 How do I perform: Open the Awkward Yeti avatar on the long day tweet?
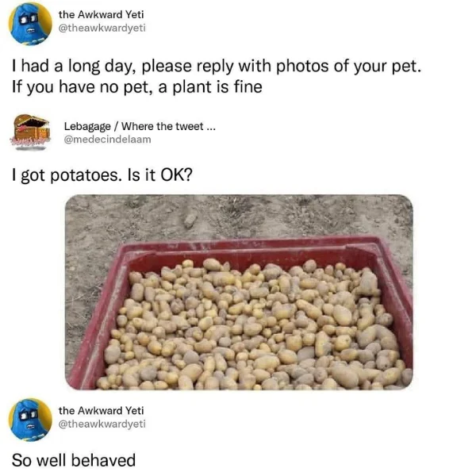pyautogui.click(x=30, y=24)
